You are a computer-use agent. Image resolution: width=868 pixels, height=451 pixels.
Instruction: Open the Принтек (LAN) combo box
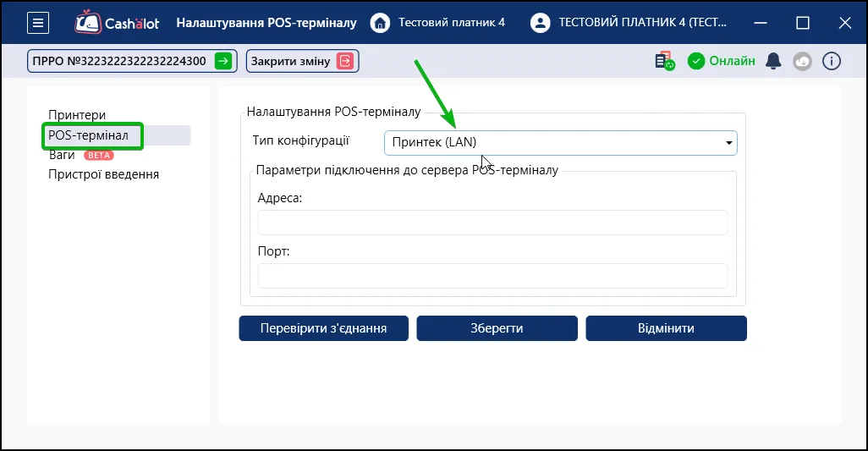click(561, 143)
